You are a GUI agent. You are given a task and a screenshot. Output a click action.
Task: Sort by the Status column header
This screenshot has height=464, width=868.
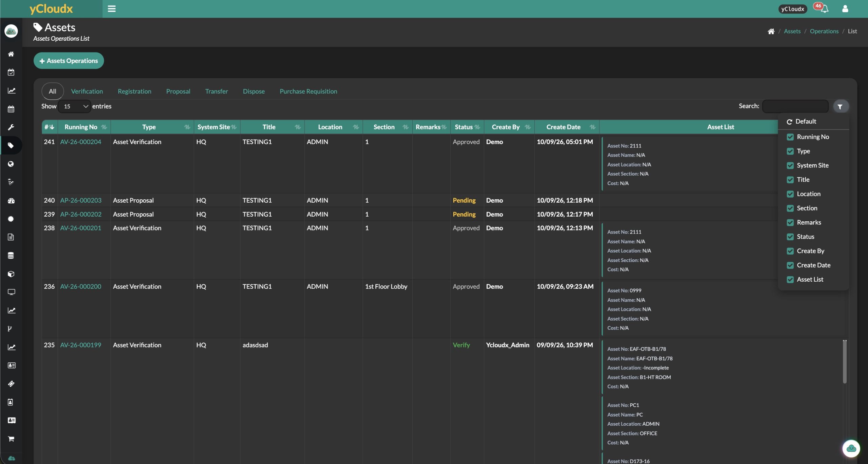(467, 127)
